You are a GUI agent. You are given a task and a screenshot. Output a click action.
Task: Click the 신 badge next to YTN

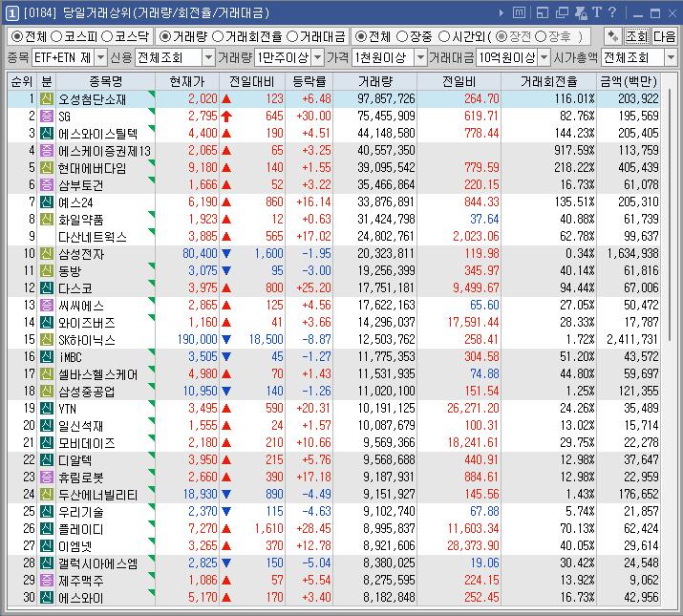pyautogui.click(x=47, y=408)
